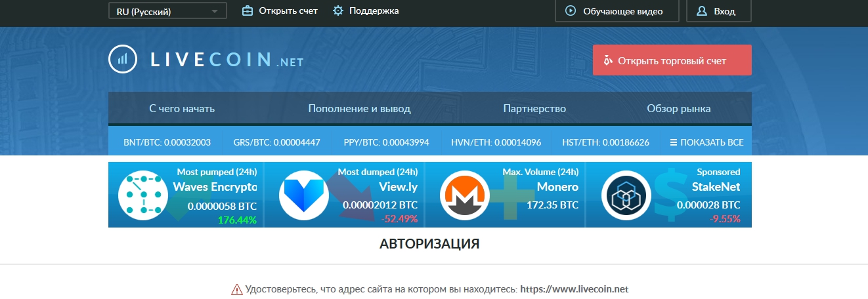
Task: Click the АВТОРИЗАЦИЯ heading
Action: pos(429,245)
